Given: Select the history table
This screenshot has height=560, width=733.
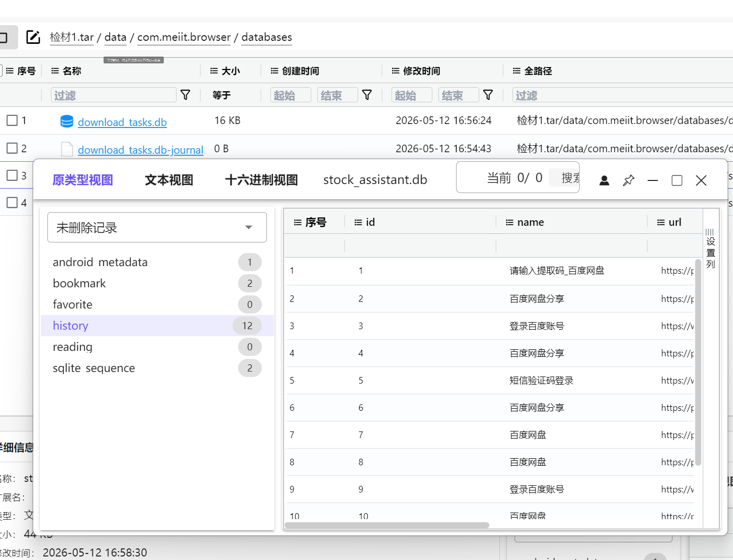Looking at the screenshot, I should point(157,326).
